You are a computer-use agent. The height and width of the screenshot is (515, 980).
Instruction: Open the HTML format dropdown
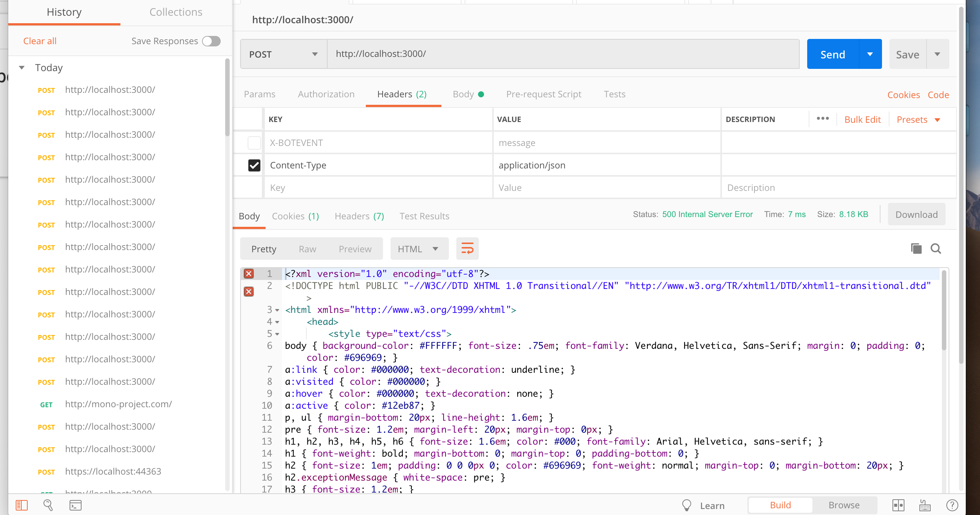(x=419, y=249)
